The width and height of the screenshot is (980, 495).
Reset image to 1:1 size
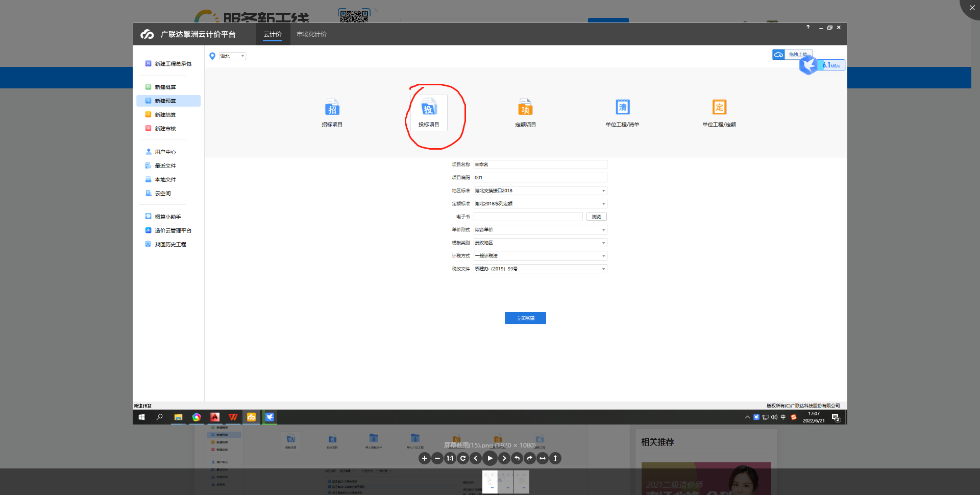[x=450, y=458]
